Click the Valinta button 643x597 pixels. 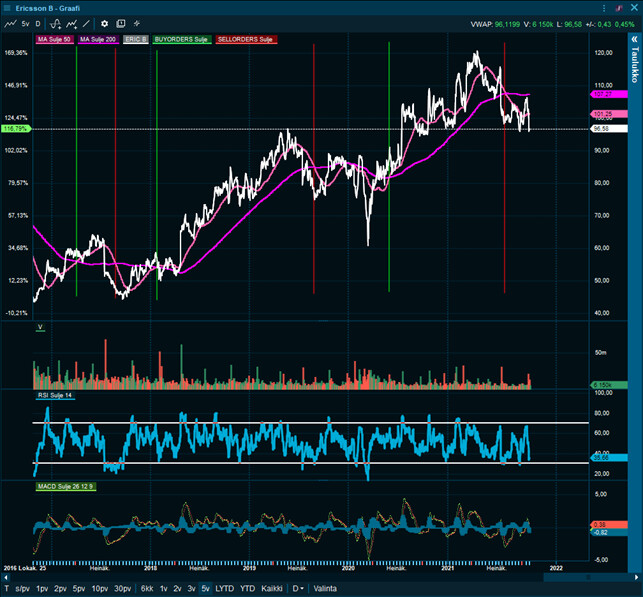(325, 589)
